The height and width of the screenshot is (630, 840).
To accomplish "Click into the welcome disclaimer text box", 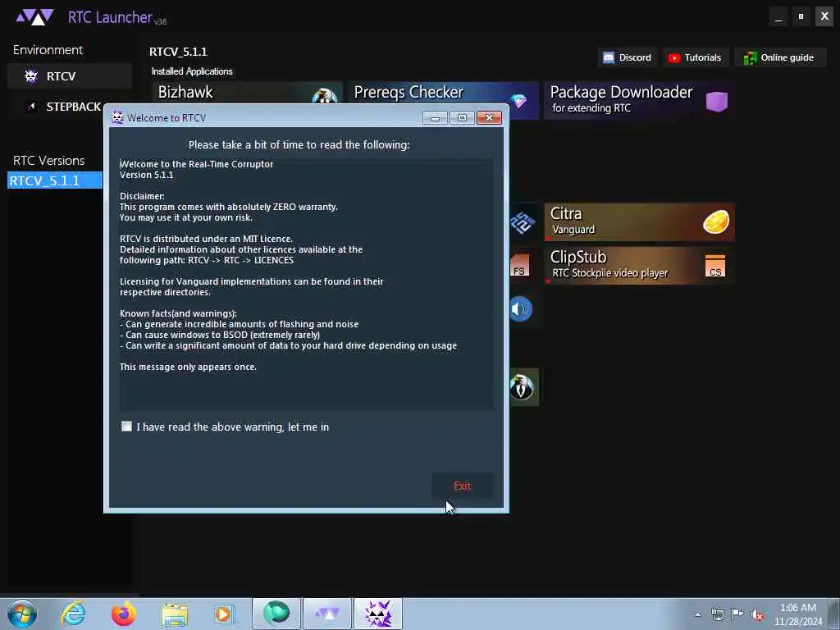I will point(307,284).
